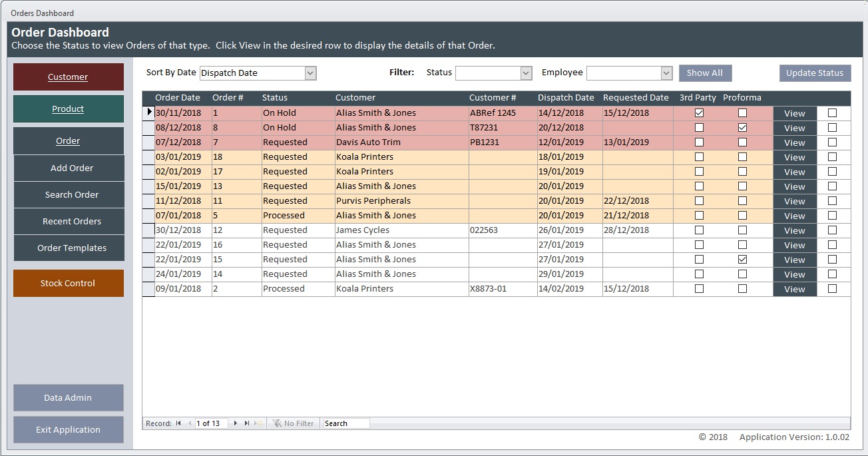Tick the selection checkbox for Davis Auto Trim

833,142
